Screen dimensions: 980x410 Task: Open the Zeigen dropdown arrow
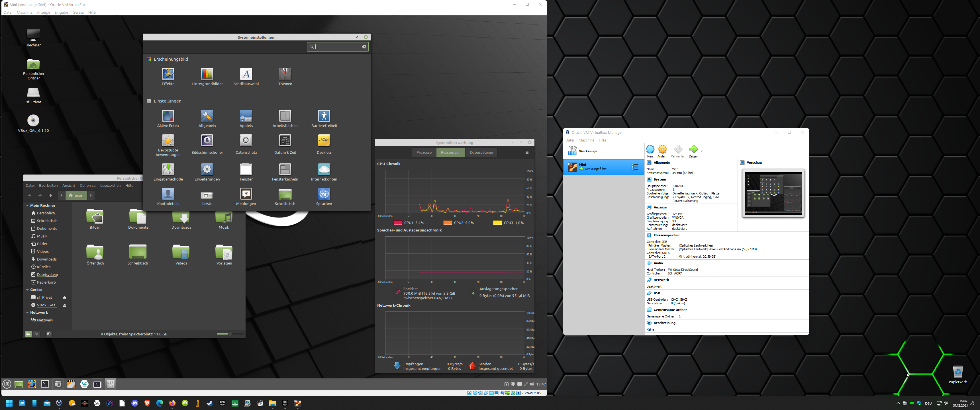[x=701, y=151]
